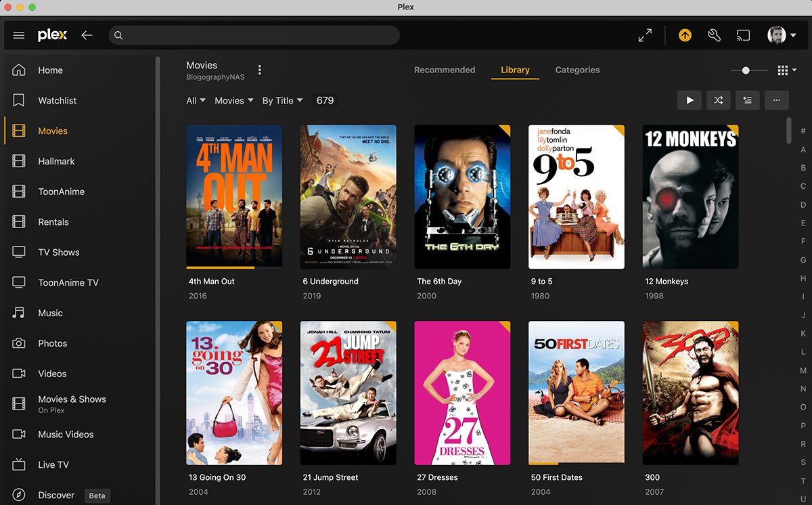Click the TV Shows monitor icon
This screenshot has width=812, height=505.
(x=19, y=252)
